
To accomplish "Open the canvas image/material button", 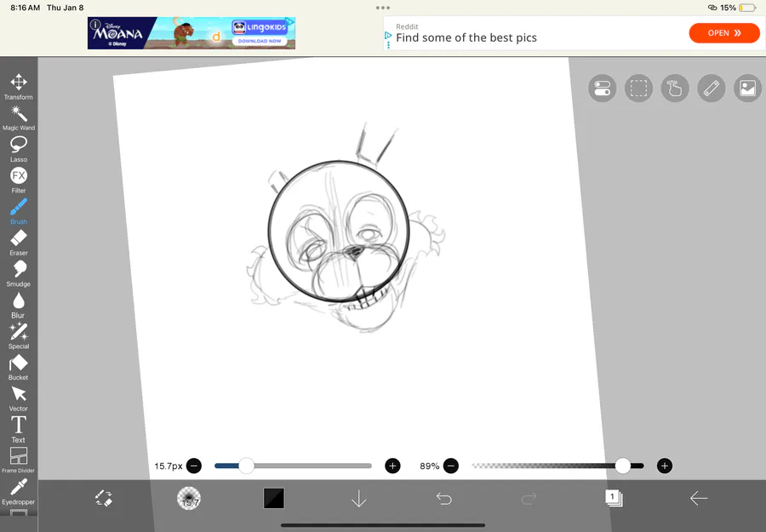I will (x=747, y=89).
